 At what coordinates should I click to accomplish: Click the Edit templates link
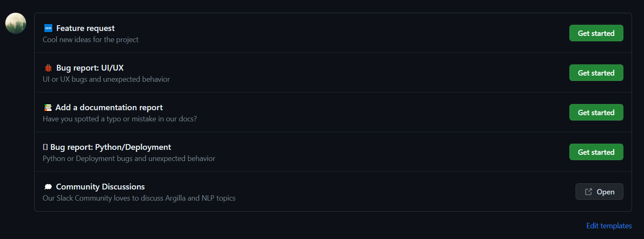pos(609,226)
